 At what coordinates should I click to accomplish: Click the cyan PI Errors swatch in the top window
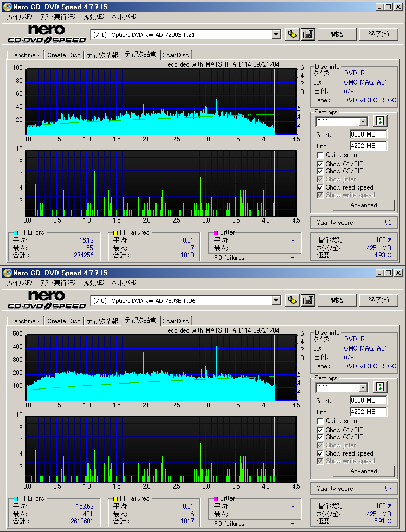click(16, 233)
